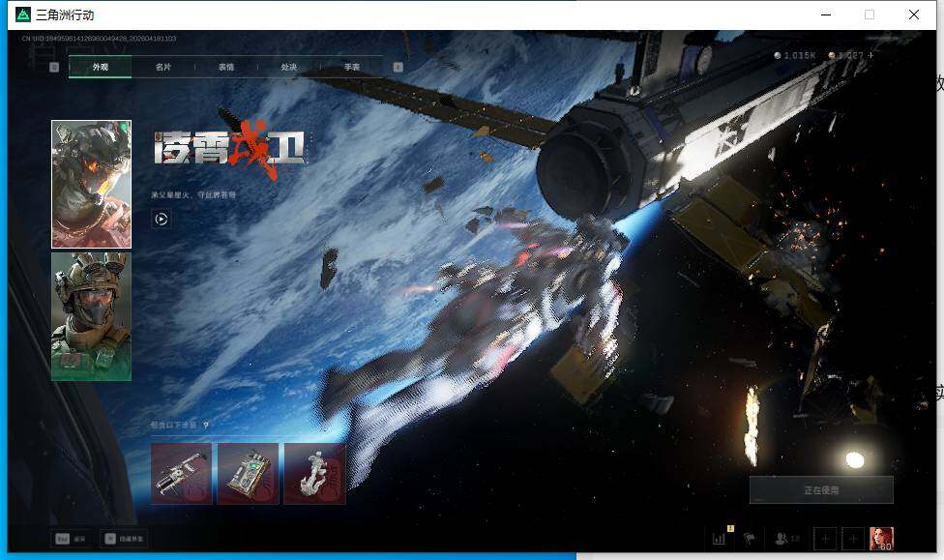View the weapon item in bundle

click(181, 474)
